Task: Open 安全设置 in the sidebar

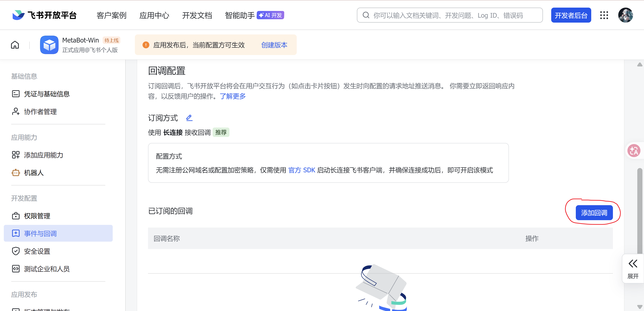Action: pyautogui.click(x=37, y=251)
